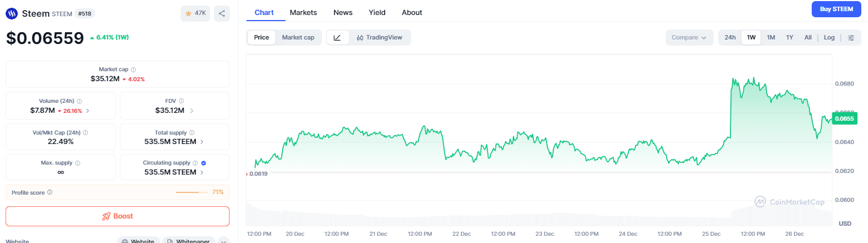Click the Profile score info icon

50,192
